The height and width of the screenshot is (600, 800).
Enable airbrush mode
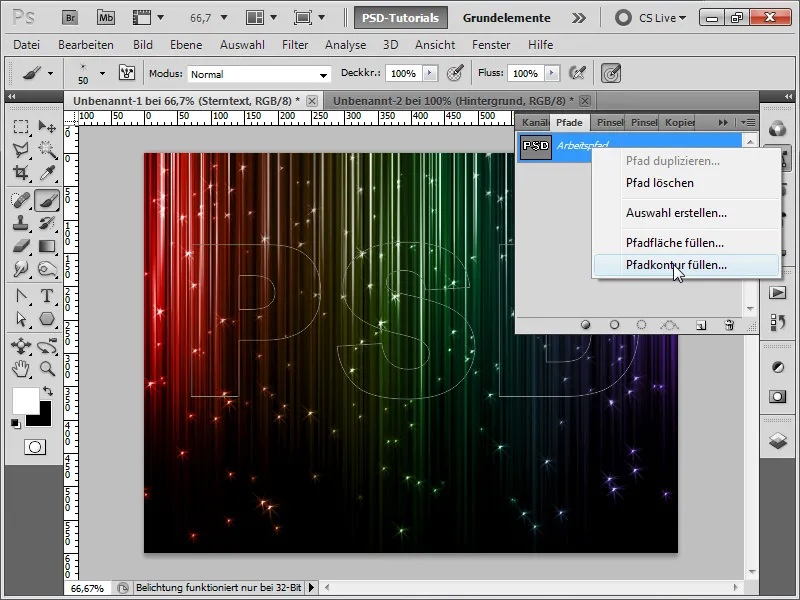point(578,73)
